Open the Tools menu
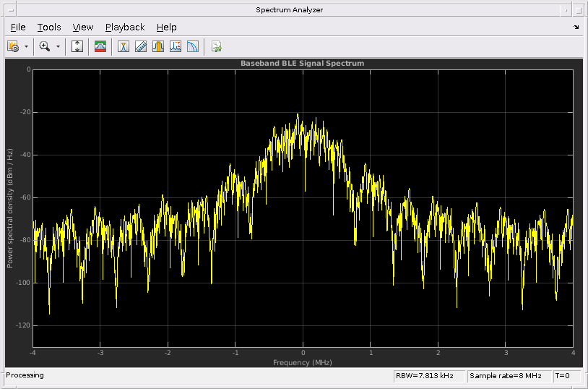The width and height of the screenshot is (588, 389). tap(49, 27)
